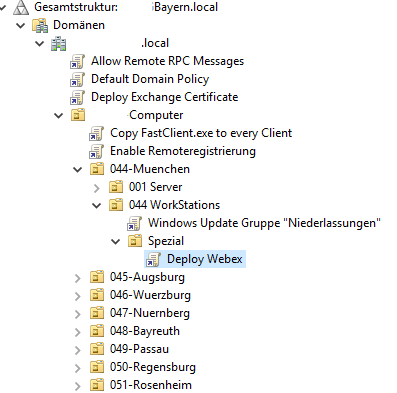The height and width of the screenshot is (393, 397).
Task: Expand the 048-Bayreuth OU
Action: [x=78, y=332]
